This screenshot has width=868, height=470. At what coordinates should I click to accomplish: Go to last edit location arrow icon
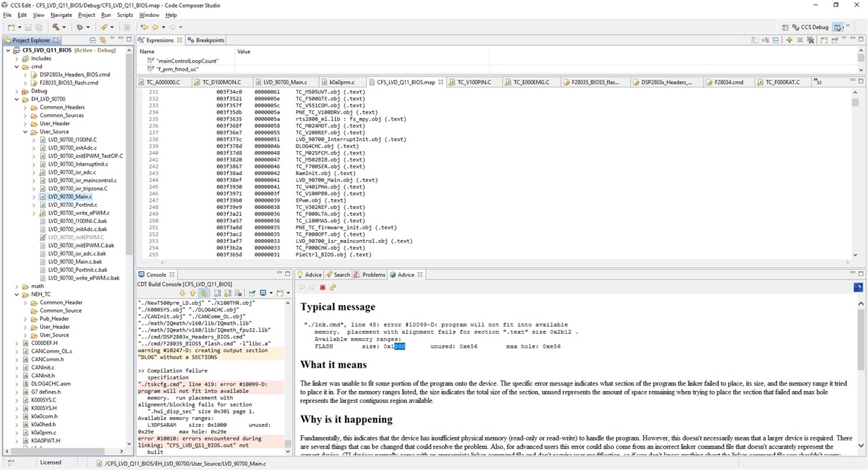[144, 27]
